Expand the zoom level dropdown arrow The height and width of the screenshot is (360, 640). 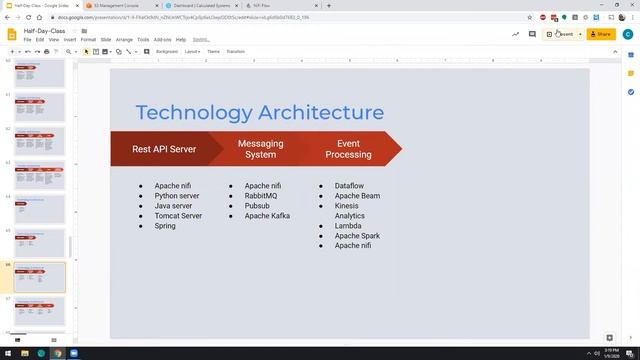(x=76, y=52)
